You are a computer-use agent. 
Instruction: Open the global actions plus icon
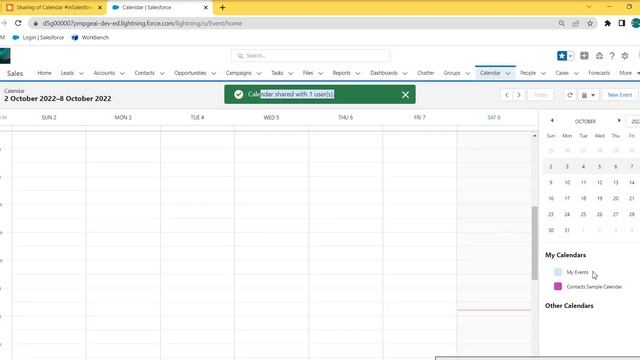584,56
